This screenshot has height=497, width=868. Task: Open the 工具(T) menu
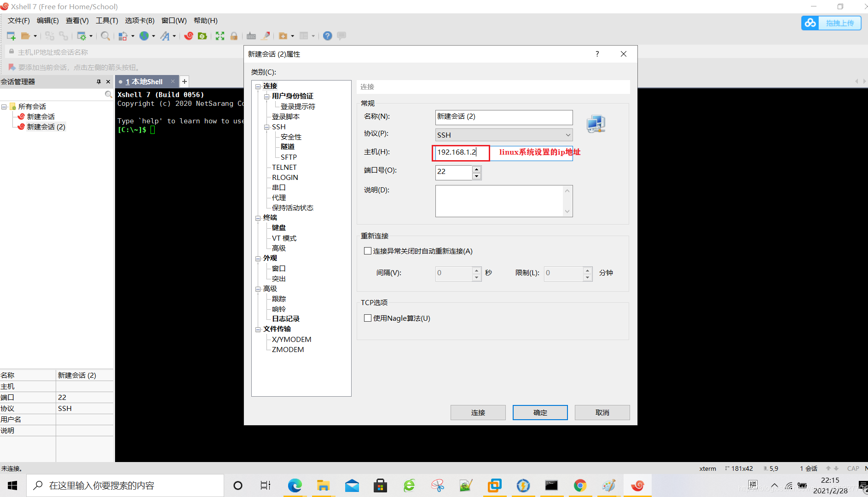[x=107, y=21]
